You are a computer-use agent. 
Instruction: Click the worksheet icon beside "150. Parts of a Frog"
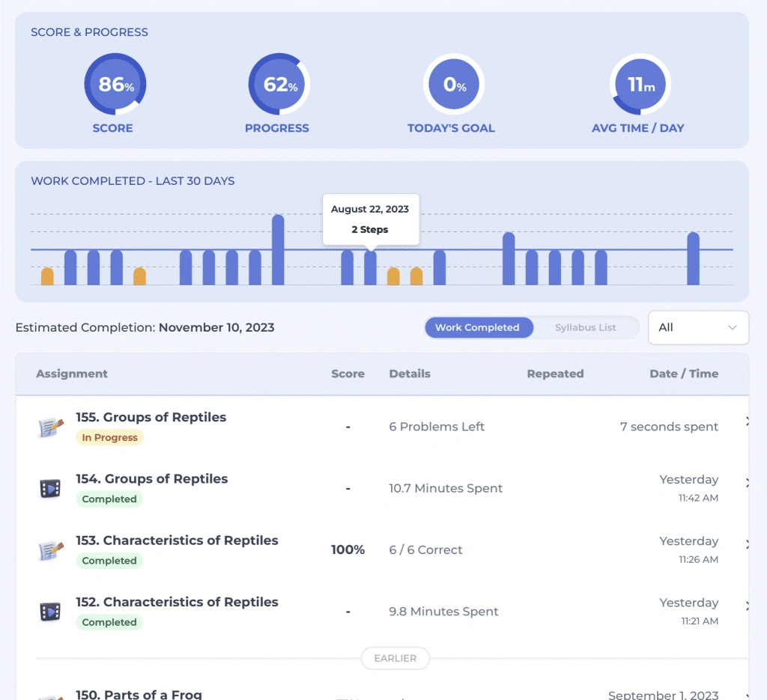[x=49, y=696]
